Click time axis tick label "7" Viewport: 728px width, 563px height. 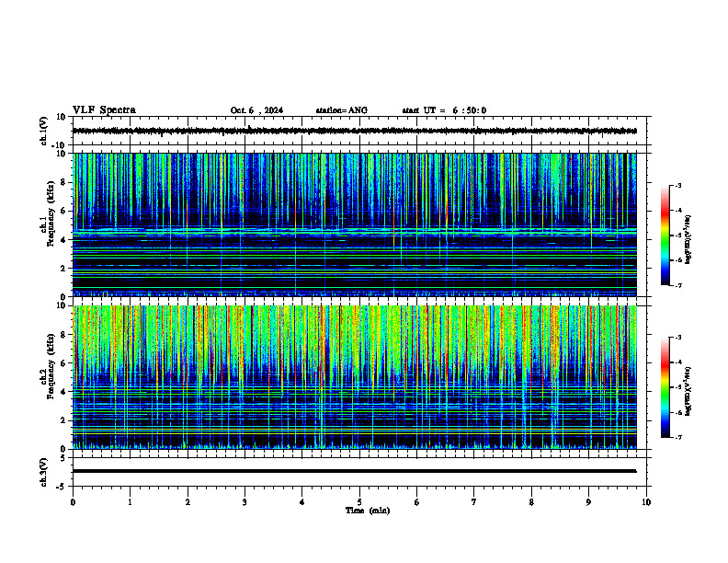[x=474, y=502]
